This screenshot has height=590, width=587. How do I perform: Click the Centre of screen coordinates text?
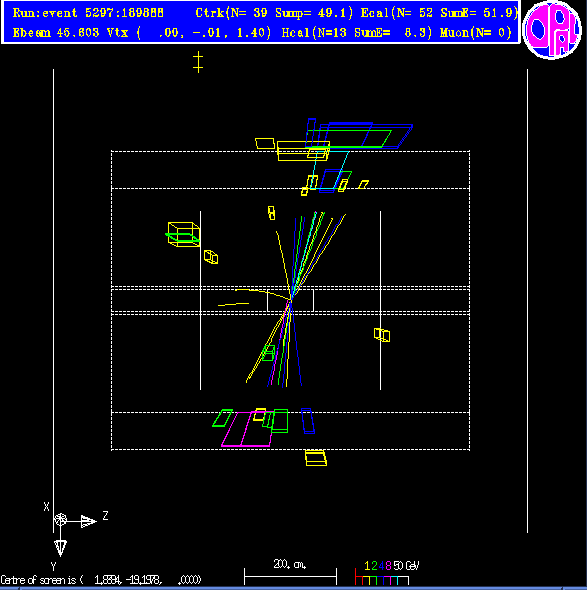click(x=101, y=580)
